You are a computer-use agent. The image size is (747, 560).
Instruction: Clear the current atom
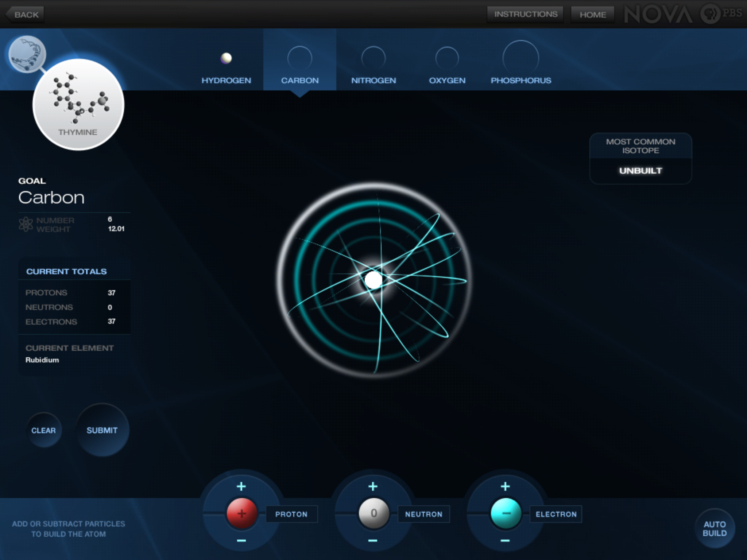43,430
